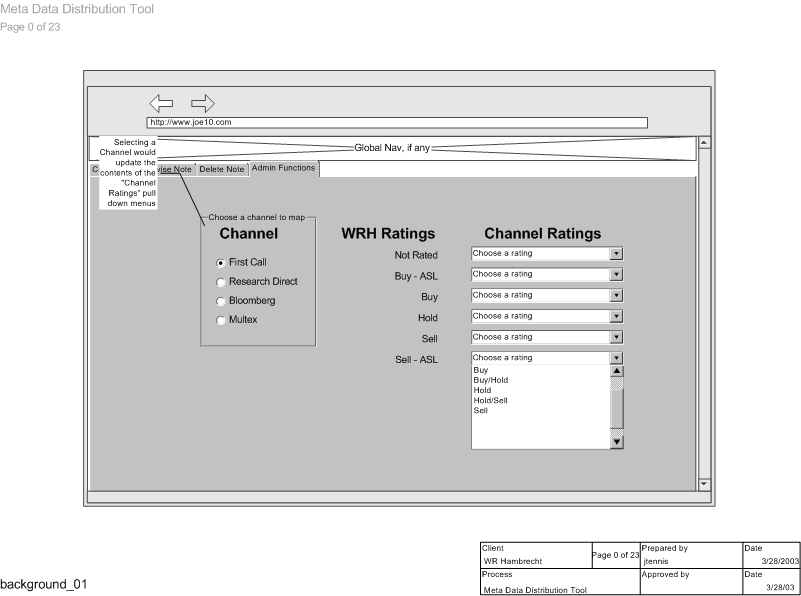Switch to Admin Functions tab
The height and width of the screenshot is (596, 801).
click(x=284, y=168)
